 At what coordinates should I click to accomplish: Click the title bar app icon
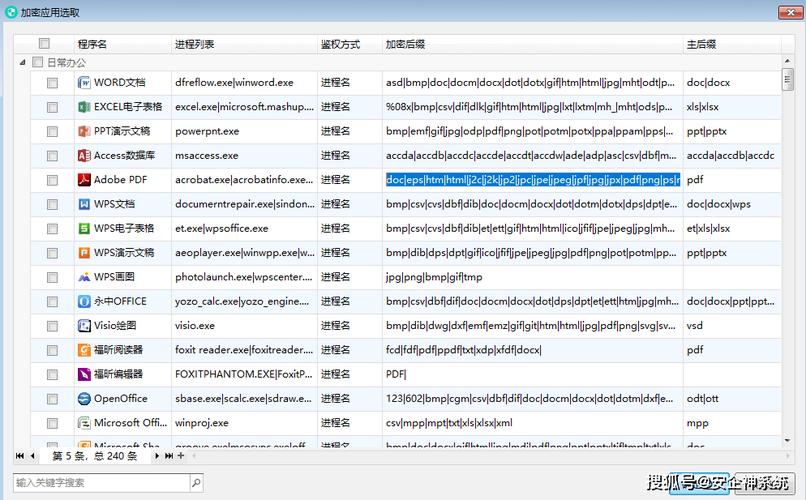[11, 12]
